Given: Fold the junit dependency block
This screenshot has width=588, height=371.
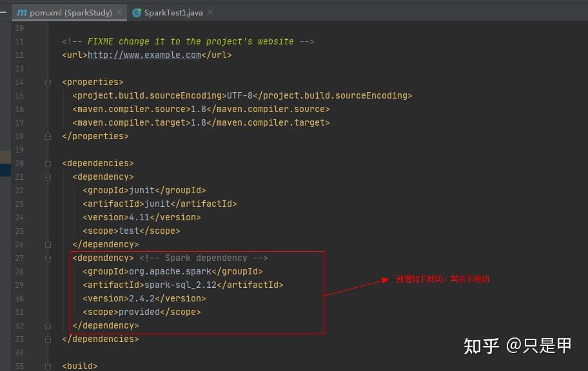Looking at the screenshot, I should (x=48, y=176).
